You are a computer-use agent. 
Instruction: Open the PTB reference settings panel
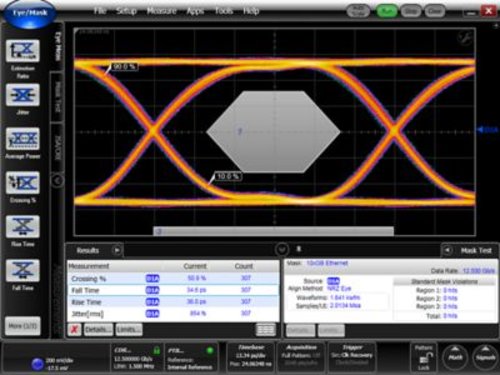tap(191, 358)
